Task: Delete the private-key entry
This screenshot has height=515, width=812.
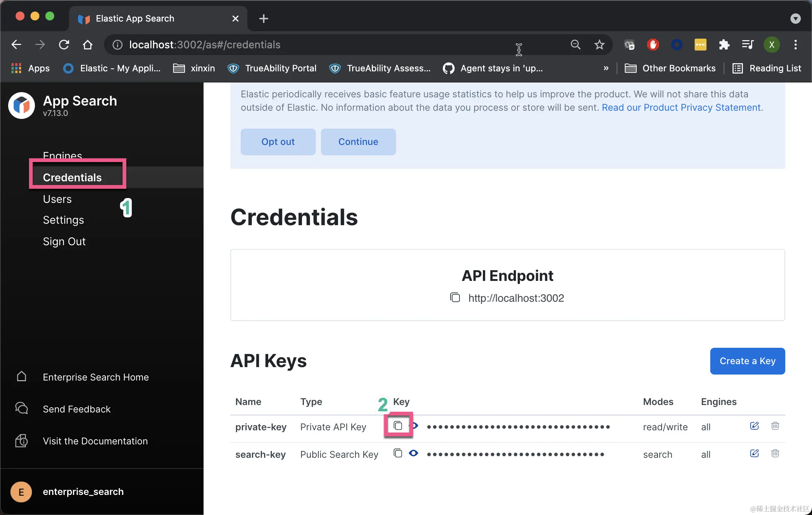Action: 775,426
